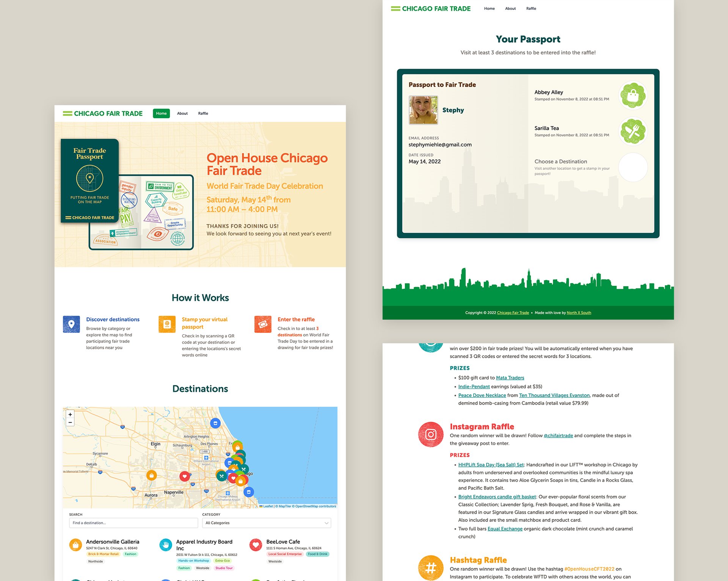The image size is (728, 581).
Task: Click the Northside tag
Action: tap(96, 561)
